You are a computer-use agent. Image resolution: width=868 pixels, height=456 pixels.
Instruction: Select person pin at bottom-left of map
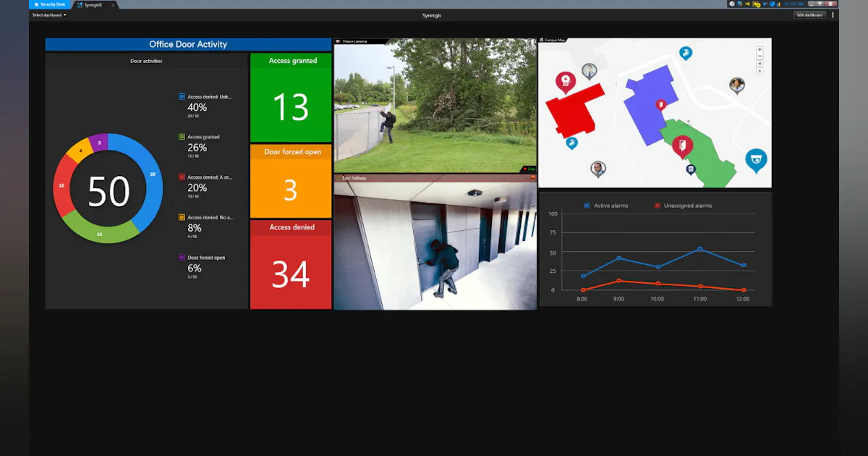coord(597,169)
